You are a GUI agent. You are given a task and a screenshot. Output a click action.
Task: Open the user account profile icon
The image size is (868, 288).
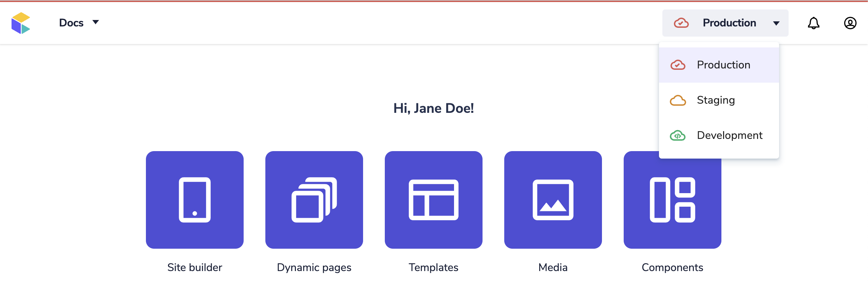tap(850, 23)
